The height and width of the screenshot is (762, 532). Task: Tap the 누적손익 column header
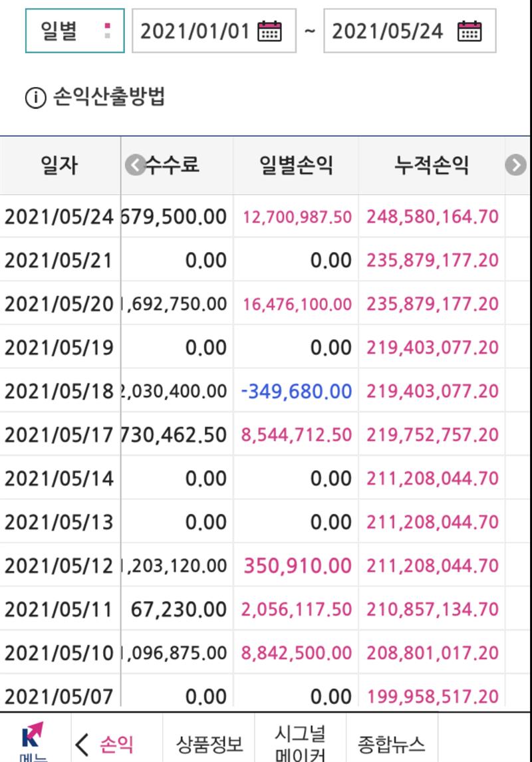432,165
